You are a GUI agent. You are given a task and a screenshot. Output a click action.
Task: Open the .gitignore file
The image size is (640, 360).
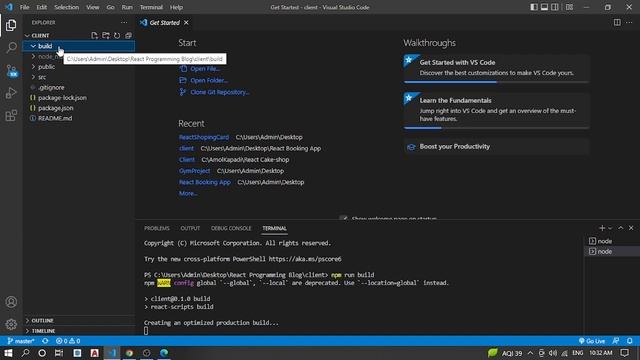coord(78,87)
